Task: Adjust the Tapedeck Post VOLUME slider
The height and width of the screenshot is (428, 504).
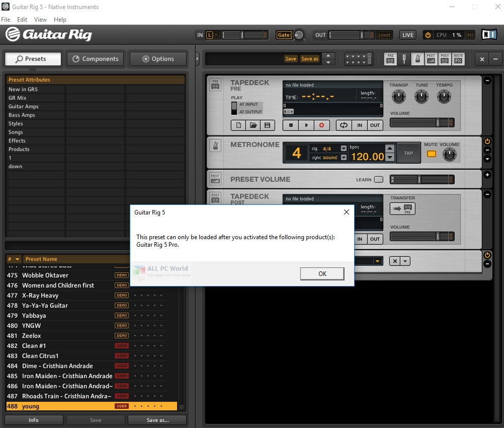Action: pos(422,237)
